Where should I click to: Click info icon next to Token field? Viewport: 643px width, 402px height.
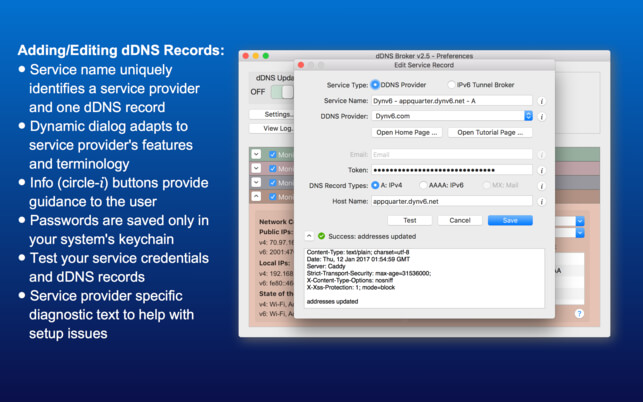(541, 170)
